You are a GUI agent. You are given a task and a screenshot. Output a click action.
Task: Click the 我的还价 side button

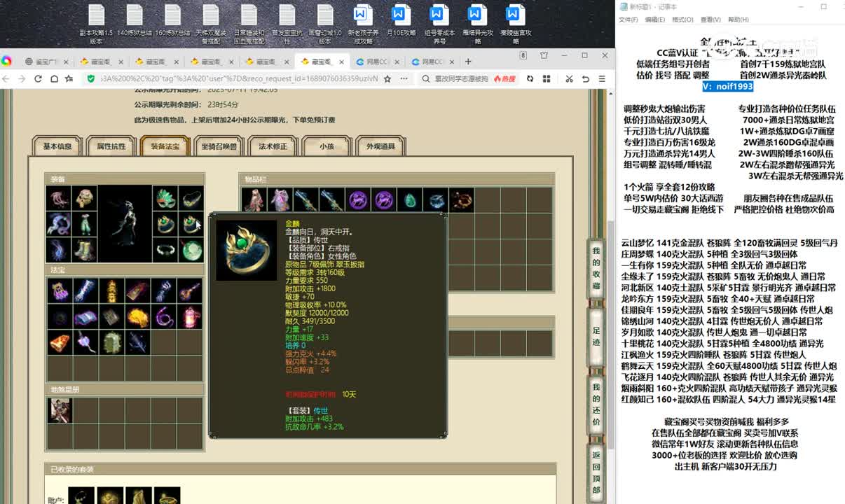pos(596,404)
